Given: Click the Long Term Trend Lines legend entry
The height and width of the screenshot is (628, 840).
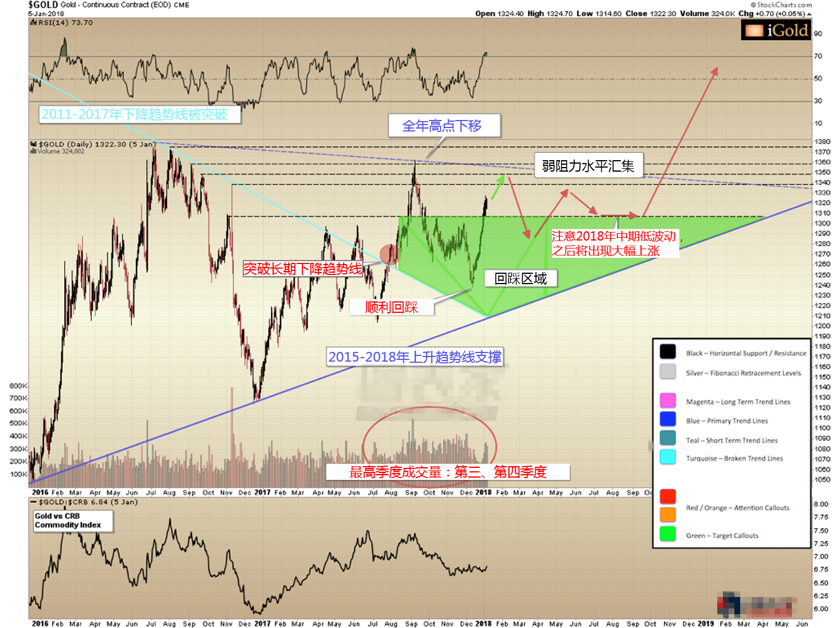Looking at the screenshot, I should tap(738, 402).
